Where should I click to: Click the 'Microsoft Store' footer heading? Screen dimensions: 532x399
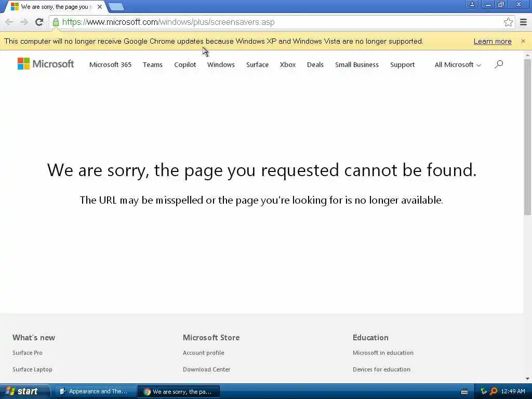pos(211,338)
